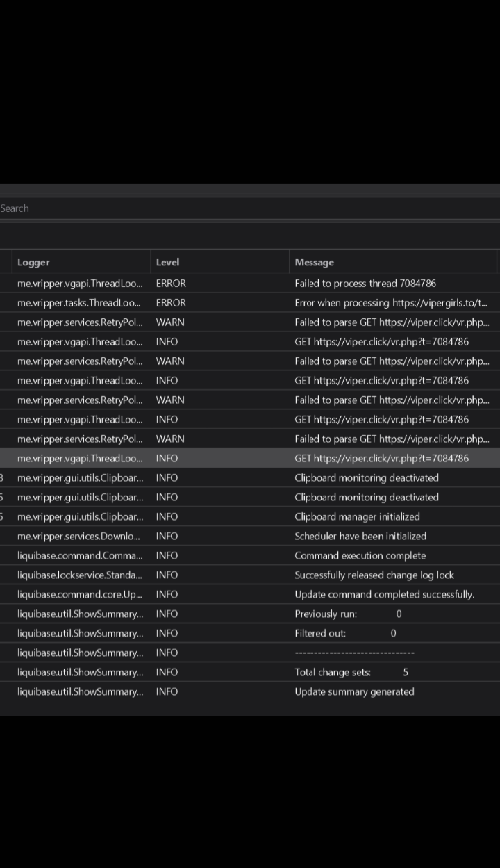Click the 'Update summary generated' log entry

pyautogui.click(x=354, y=692)
